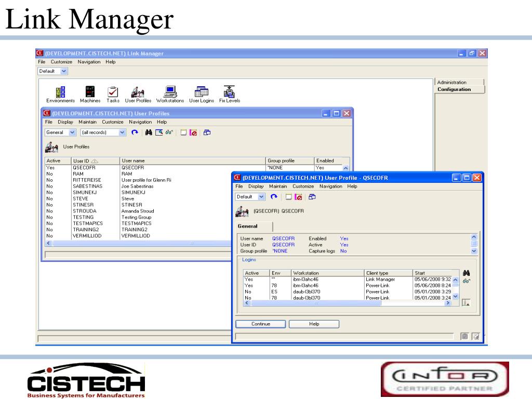Open the User Profiles icon in Link Manager
Viewport: 532px width, 399px height.
pyautogui.click(x=138, y=95)
